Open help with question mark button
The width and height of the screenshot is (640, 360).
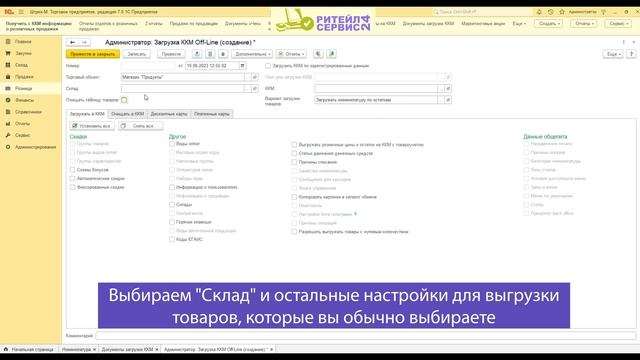coord(631,54)
